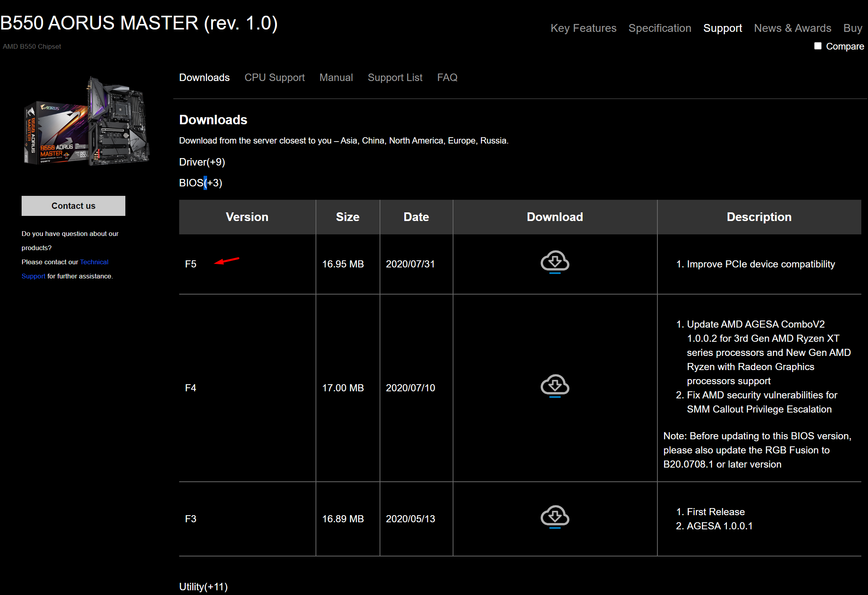868x595 pixels.
Task: Expand the Utility(+11) section
Action: (204, 587)
